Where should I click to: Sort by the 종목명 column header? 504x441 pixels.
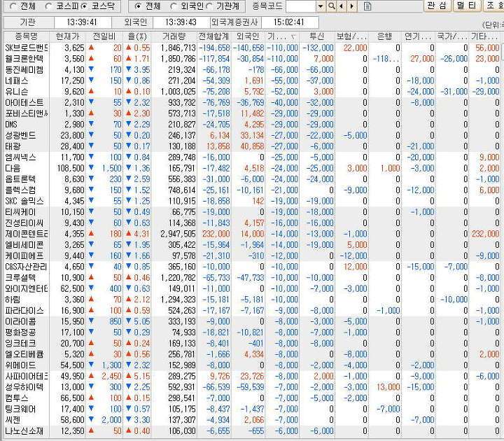click(x=27, y=36)
